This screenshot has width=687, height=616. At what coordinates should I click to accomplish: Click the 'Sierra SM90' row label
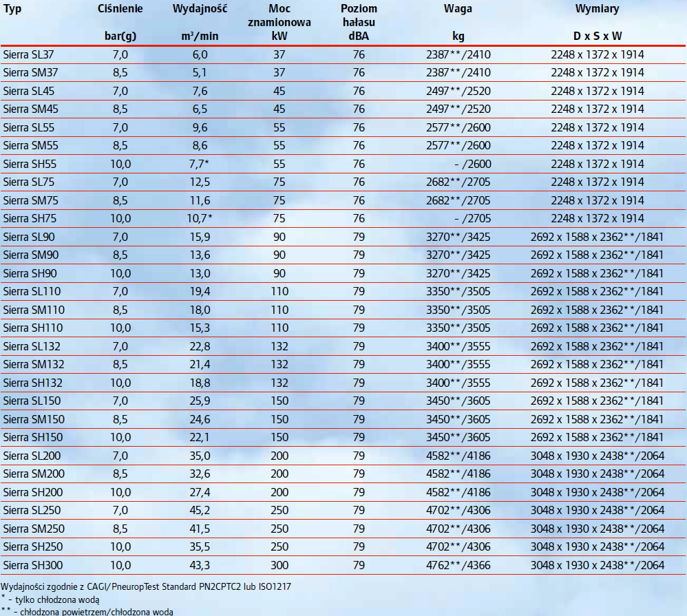(31, 255)
